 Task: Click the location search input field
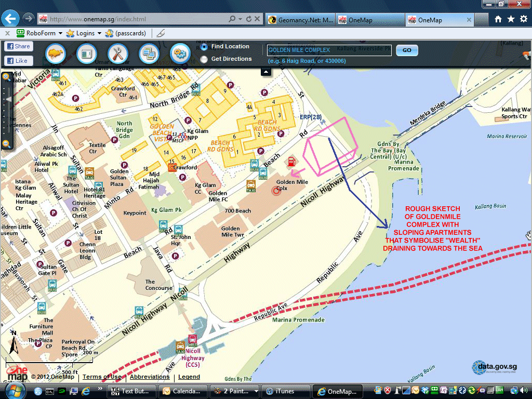[x=329, y=50]
